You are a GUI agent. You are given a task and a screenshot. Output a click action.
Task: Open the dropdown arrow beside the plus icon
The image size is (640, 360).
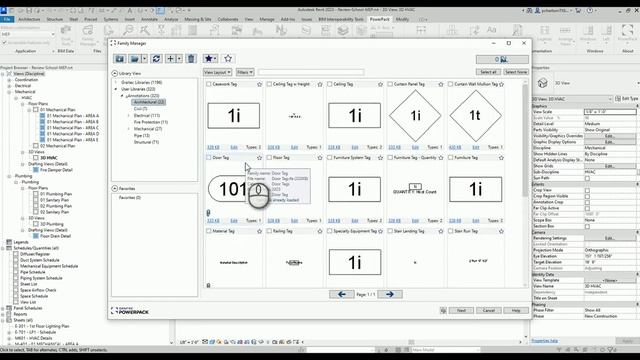179,59
